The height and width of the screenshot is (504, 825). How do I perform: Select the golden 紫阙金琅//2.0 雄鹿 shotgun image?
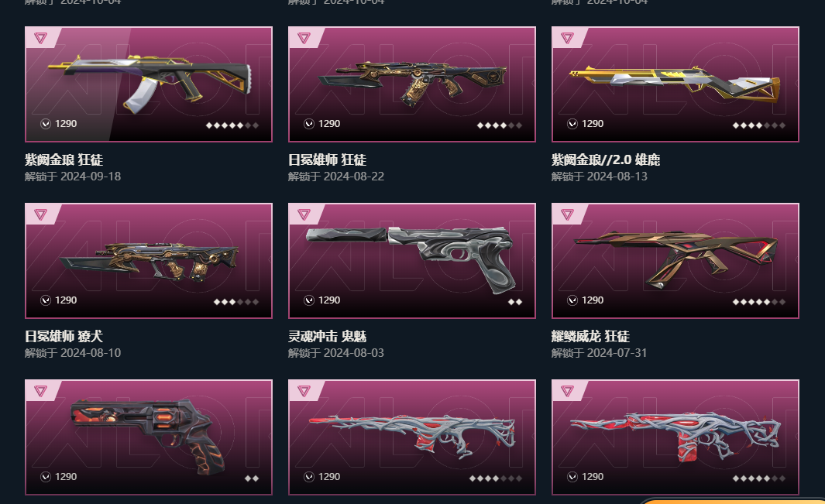[x=675, y=84]
